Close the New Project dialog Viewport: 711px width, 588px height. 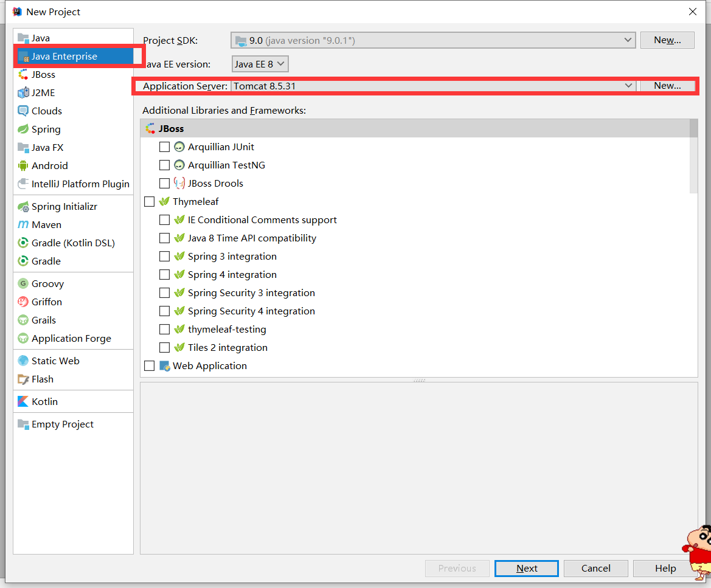click(x=692, y=12)
